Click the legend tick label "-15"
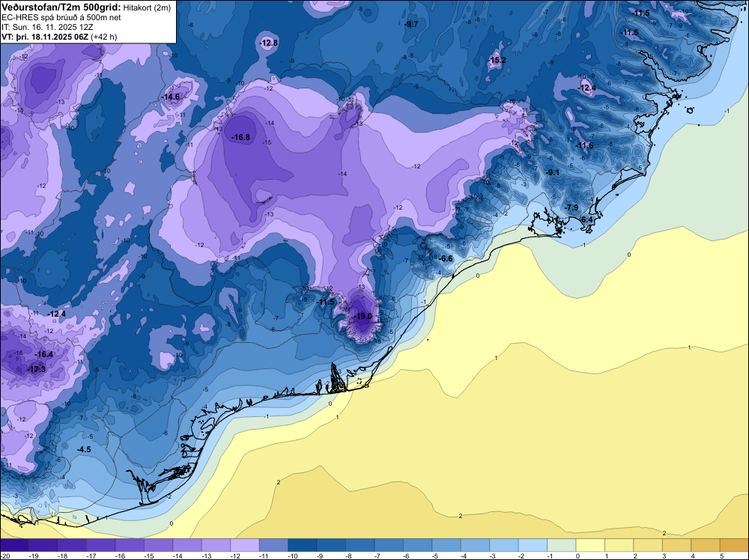Image resolution: width=749 pixels, height=560 pixels. [148, 556]
